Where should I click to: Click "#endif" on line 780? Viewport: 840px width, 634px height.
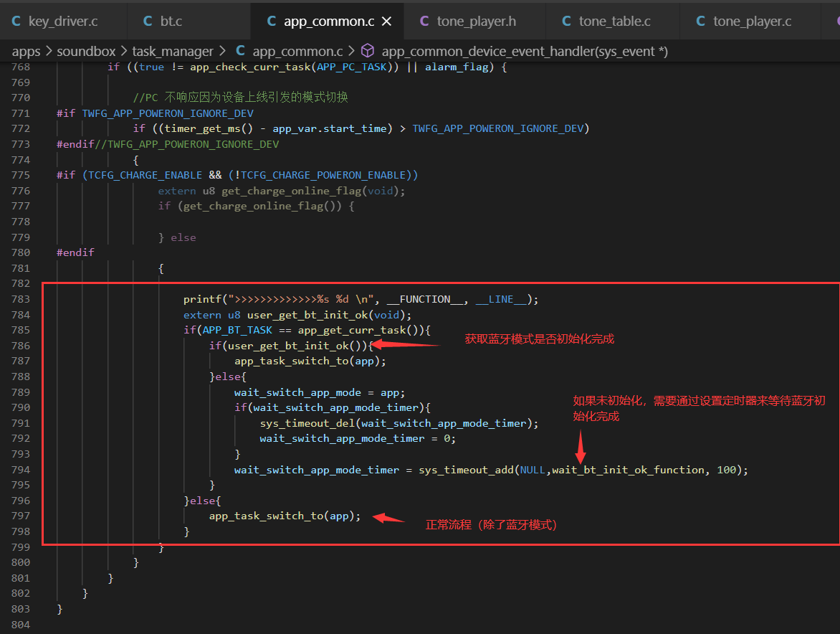pyautogui.click(x=75, y=252)
